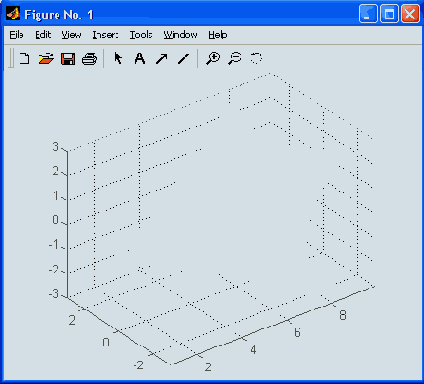
Task: Click the MATLAB logo icon in the title bar
Action: pos(13,14)
